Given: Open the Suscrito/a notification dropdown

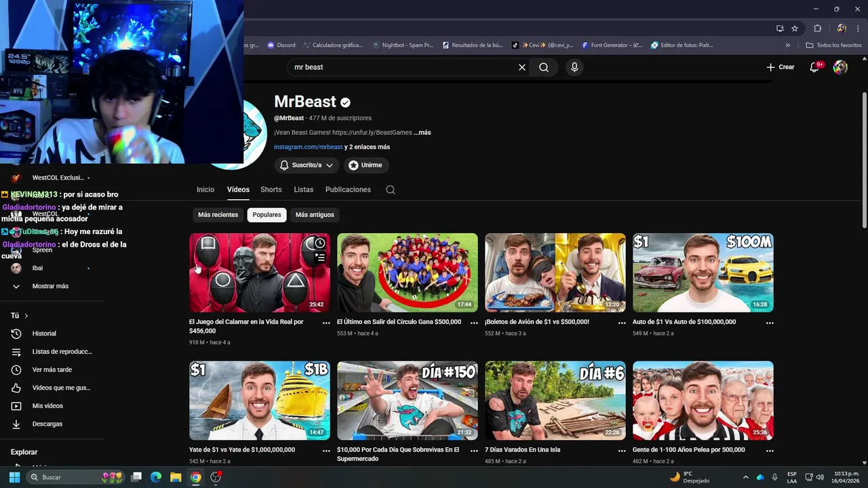Looking at the screenshot, I should tap(307, 165).
